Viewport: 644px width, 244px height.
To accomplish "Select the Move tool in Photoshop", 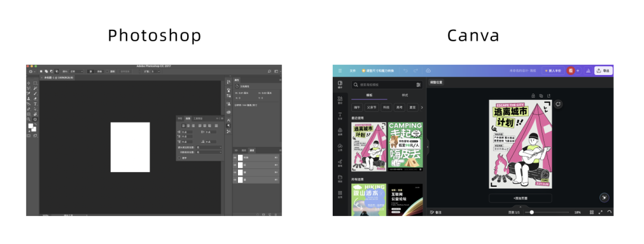I will click(29, 83).
